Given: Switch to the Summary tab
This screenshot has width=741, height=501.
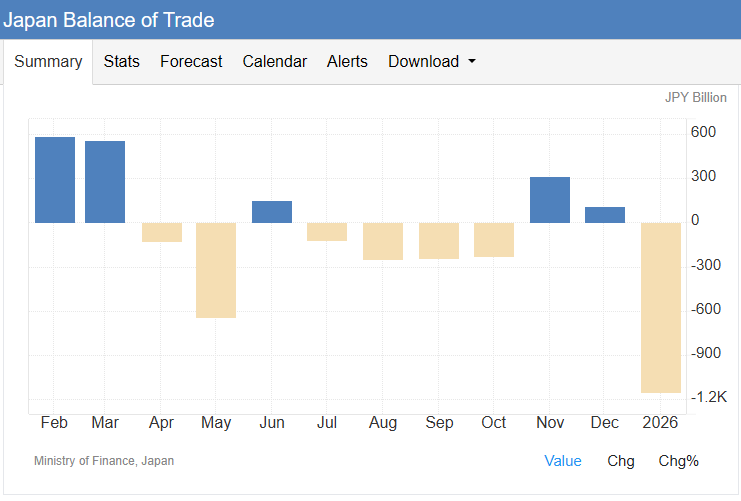Looking at the screenshot, I should pos(48,62).
